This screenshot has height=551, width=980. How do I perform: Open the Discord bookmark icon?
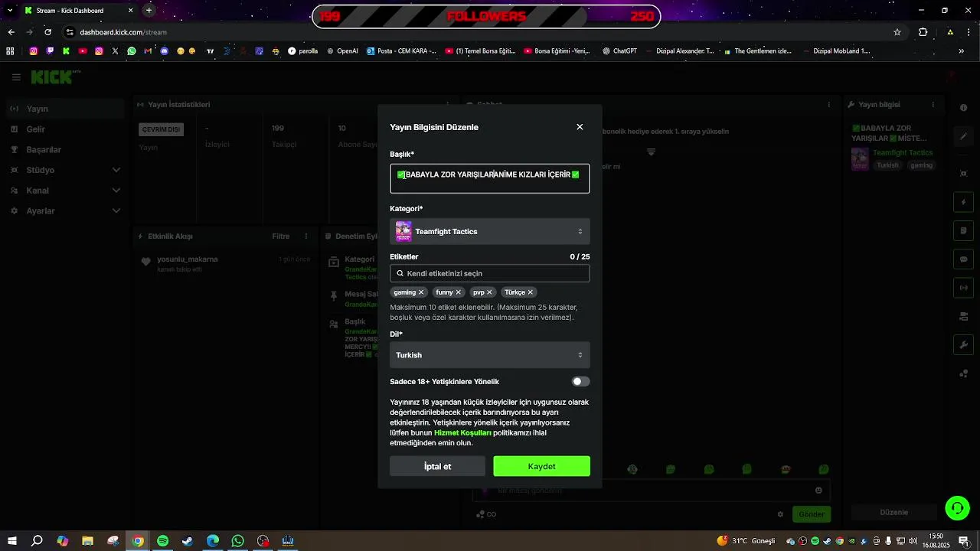[165, 51]
